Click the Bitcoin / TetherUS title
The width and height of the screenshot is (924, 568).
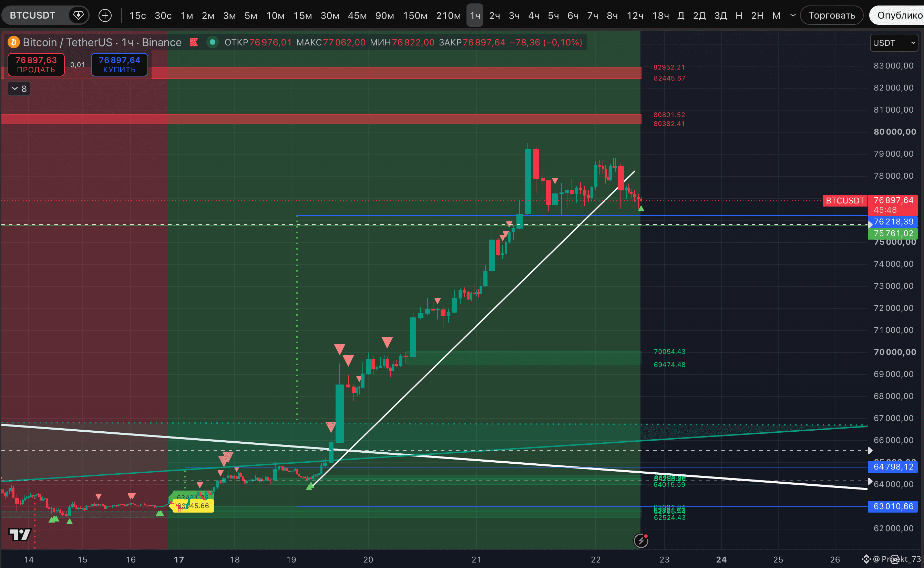click(x=68, y=42)
